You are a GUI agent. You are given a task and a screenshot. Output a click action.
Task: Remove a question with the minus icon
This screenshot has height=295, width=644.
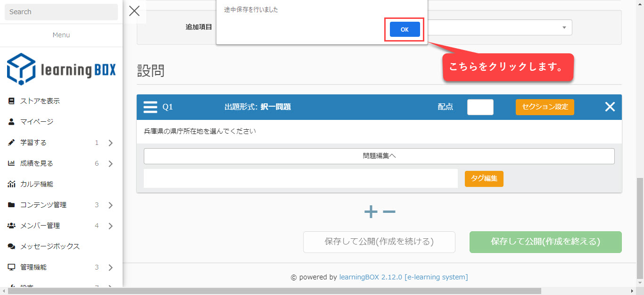click(x=389, y=212)
